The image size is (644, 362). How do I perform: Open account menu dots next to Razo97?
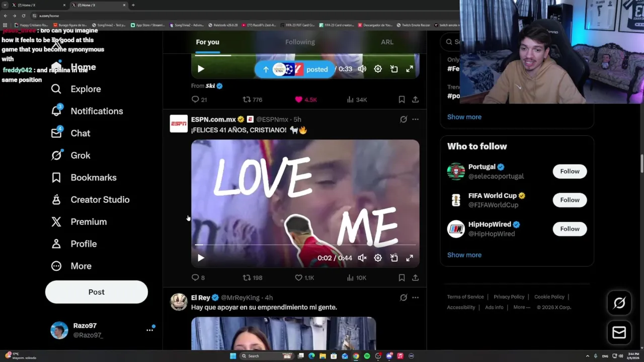tap(149, 330)
